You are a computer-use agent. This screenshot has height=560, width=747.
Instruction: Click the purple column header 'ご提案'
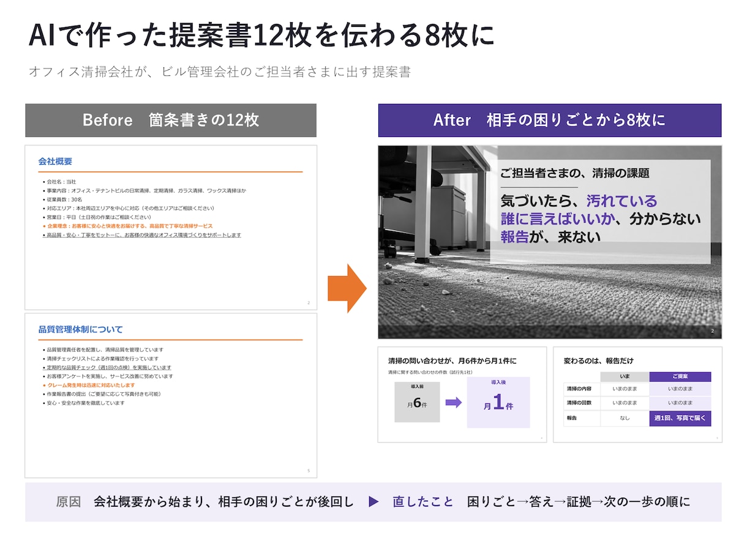[680, 376]
